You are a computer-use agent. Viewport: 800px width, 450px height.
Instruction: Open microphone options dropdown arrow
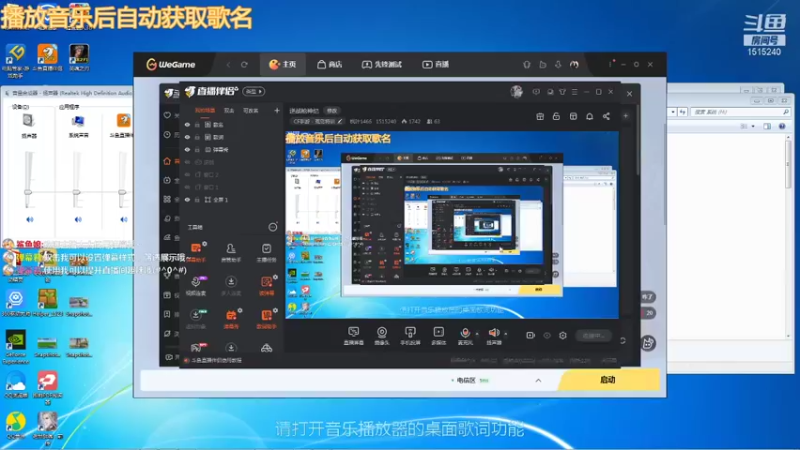pos(477,334)
